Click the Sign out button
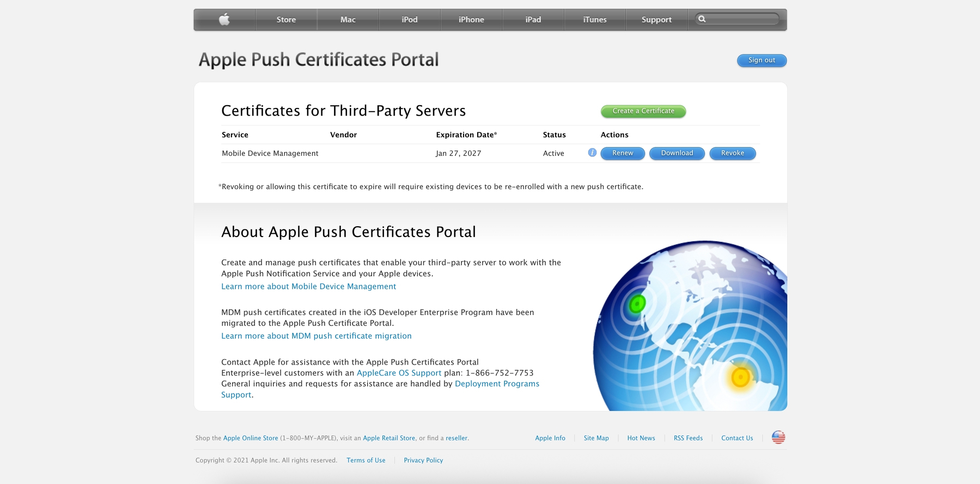The image size is (980, 484). tap(761, 60)
